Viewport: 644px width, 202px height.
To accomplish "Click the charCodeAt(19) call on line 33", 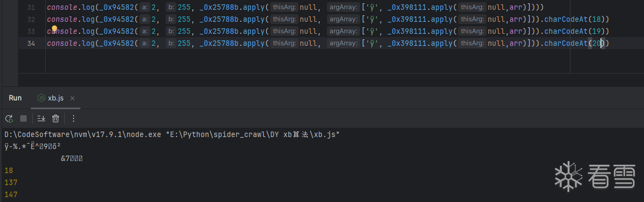I will pos(576,31).
